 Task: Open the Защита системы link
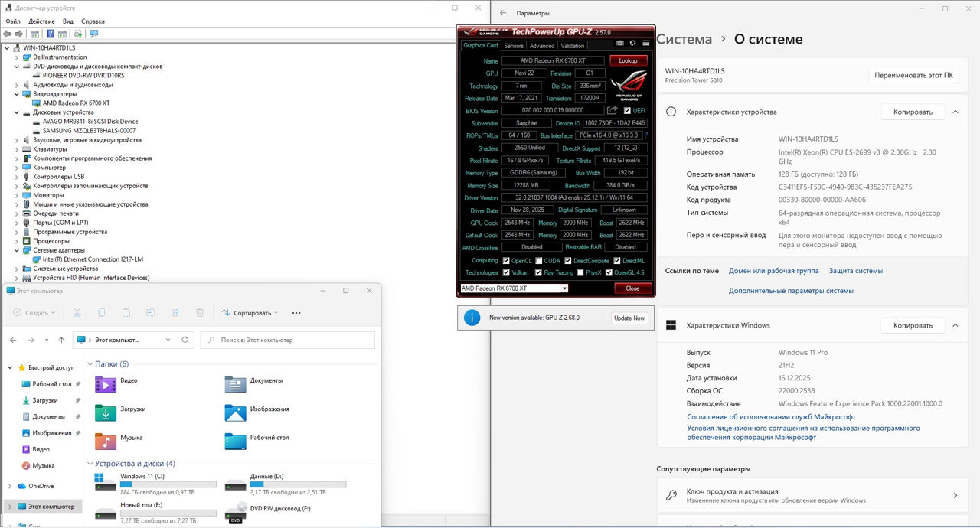pos(855,271)
